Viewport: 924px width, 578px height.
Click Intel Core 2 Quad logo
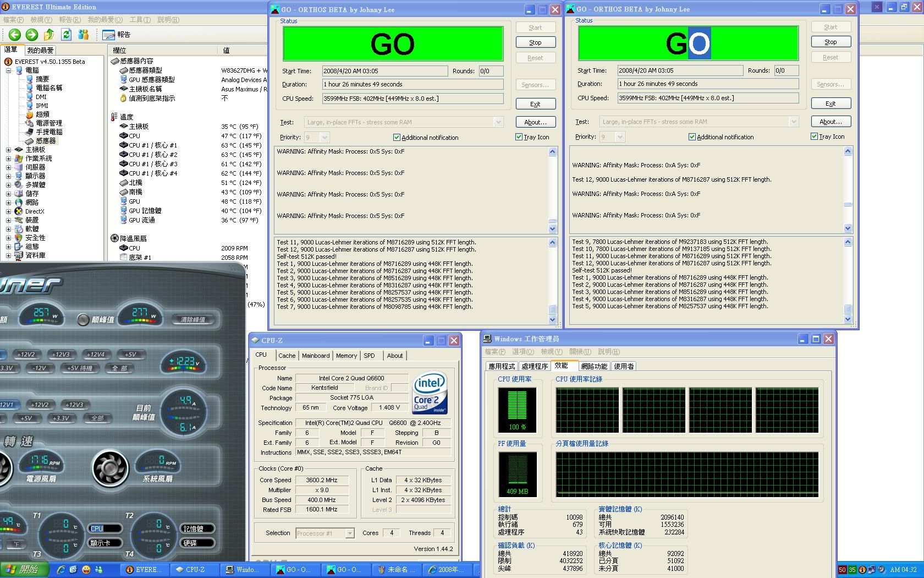coord(430,393)
